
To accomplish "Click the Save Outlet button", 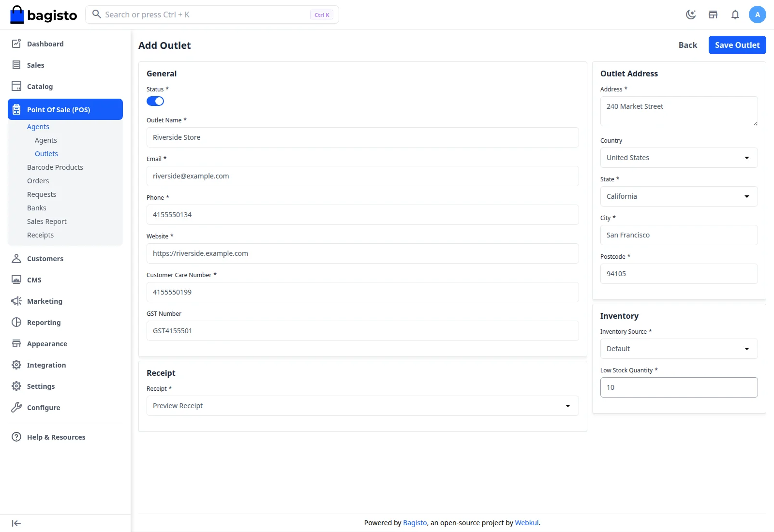I will click(x=737, y=45).
